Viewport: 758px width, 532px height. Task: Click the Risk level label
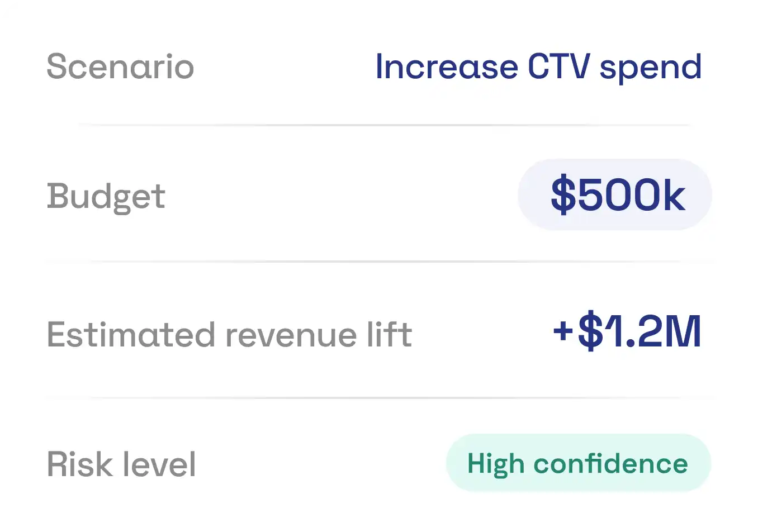(121, 464)
